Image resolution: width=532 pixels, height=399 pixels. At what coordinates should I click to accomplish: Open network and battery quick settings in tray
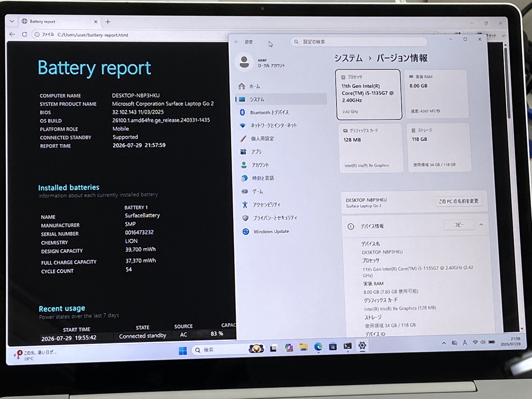pos(484,342)
